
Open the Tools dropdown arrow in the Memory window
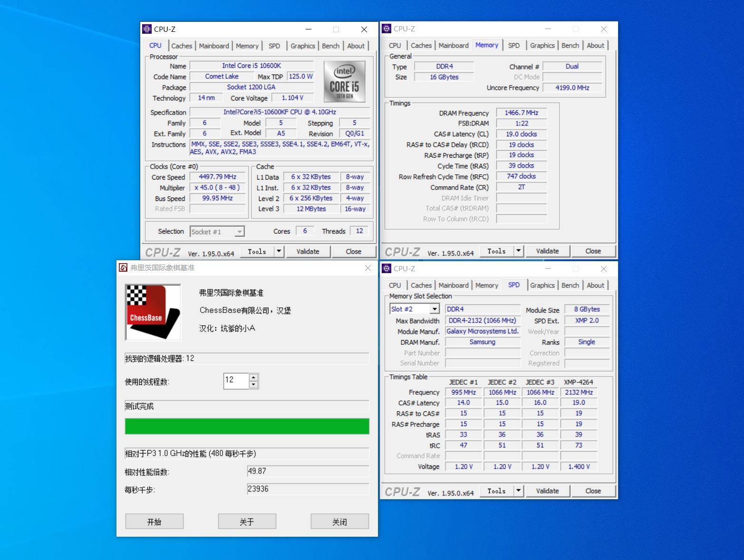click(x=519, y=251)
